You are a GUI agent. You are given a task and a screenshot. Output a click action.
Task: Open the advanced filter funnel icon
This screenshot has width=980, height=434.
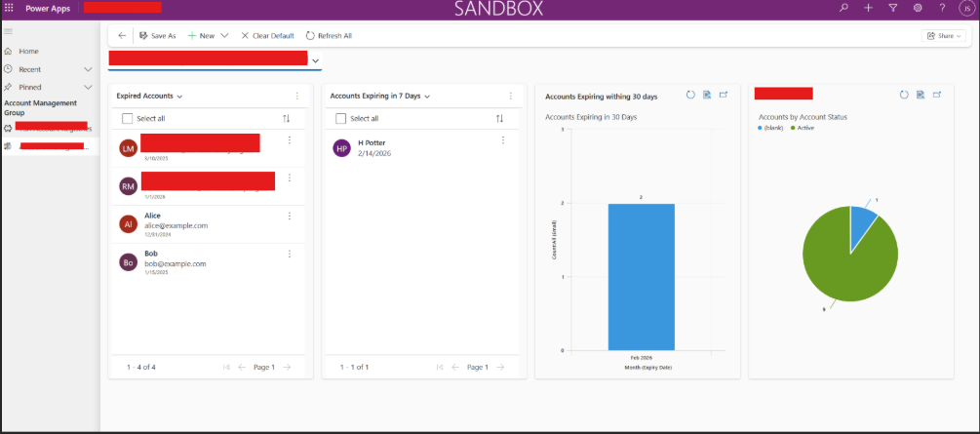click(x=893, y=8)
